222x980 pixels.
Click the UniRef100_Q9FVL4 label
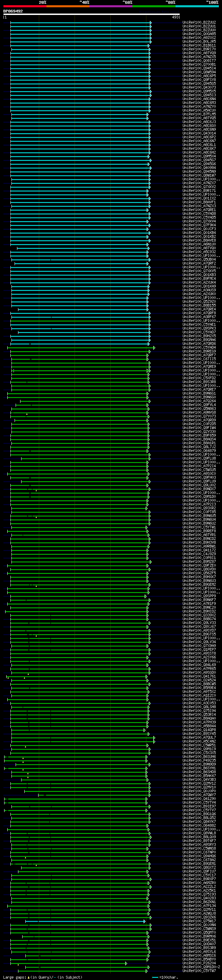click(199, 405)
